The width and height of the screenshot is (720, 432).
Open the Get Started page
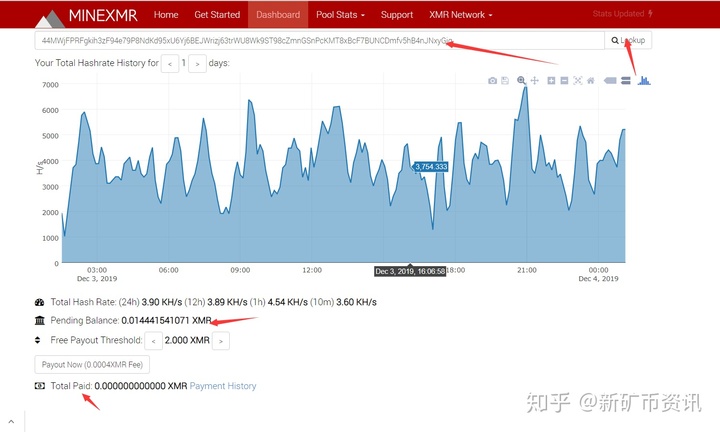pos(217,15)
